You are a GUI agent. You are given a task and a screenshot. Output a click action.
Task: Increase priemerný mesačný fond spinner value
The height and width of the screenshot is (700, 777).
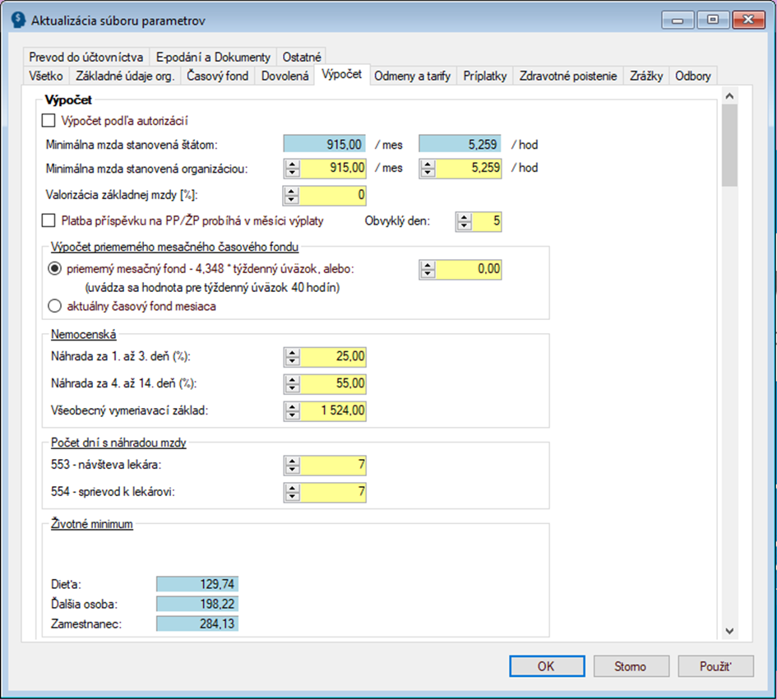[x=428, y=265]
